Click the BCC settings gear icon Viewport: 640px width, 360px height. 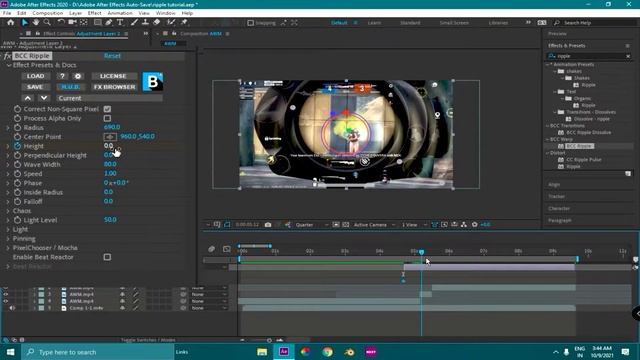78,76
